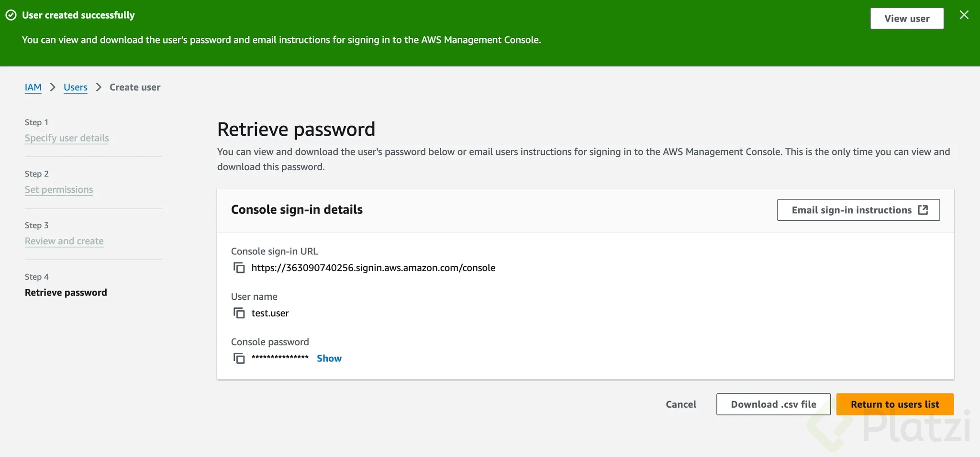980x457 pixels.
Task: Dismiss the green success banner
Action: pos(964,15)
